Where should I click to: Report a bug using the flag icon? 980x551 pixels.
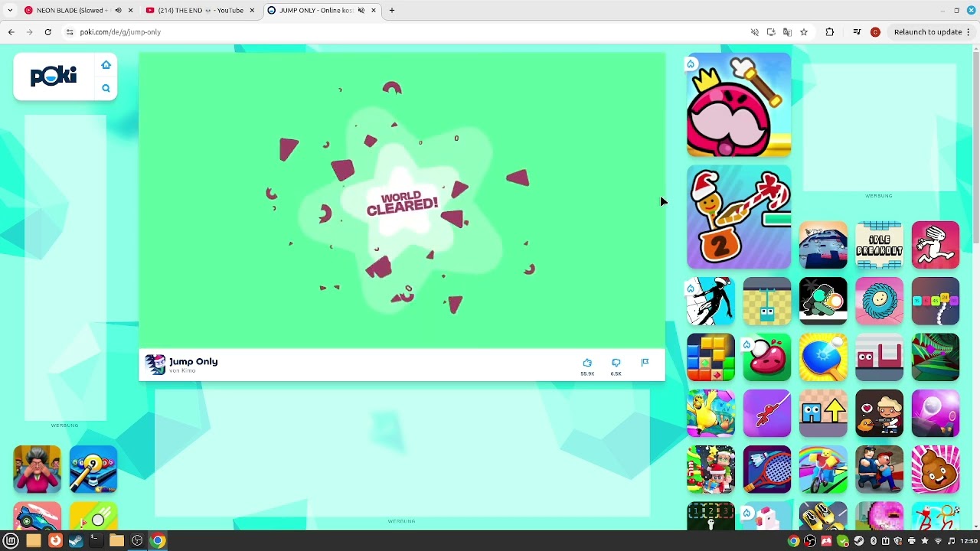pyautogui.click(x=645, y=363)
